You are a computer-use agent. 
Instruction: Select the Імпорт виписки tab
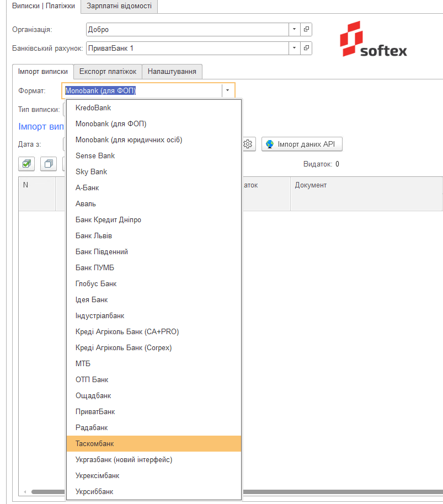43,71
